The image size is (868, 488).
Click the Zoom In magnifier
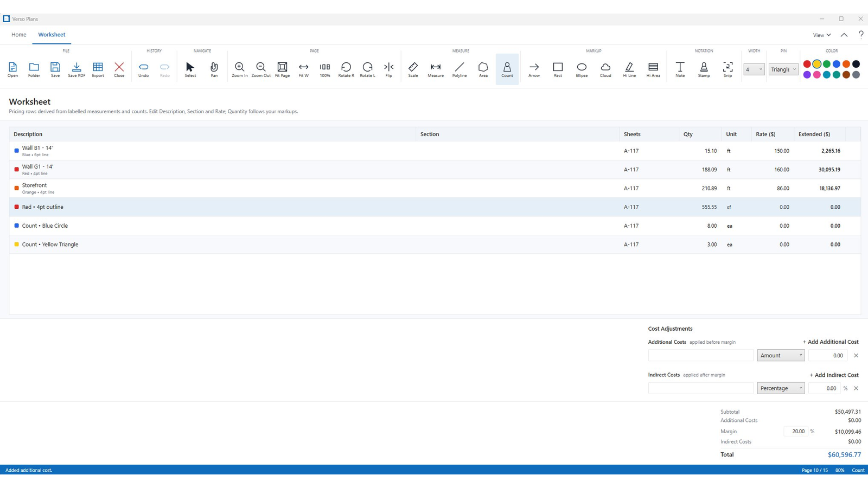239,69
